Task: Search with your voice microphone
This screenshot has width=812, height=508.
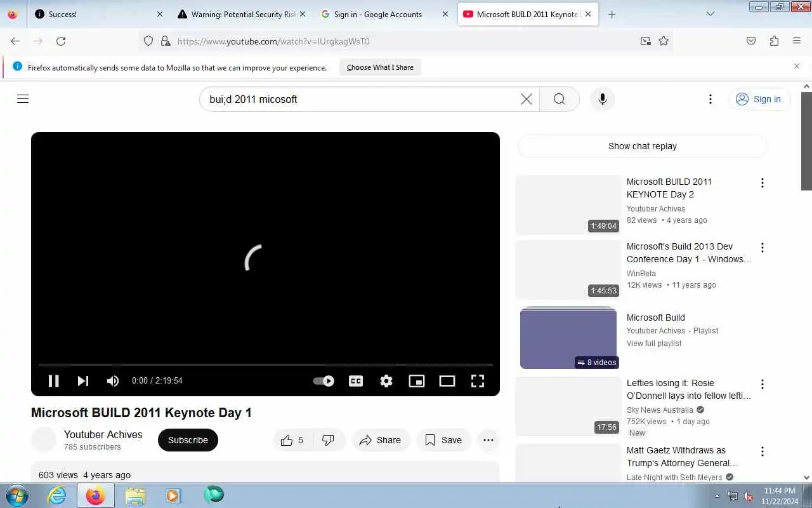Action: pos(603,99)
